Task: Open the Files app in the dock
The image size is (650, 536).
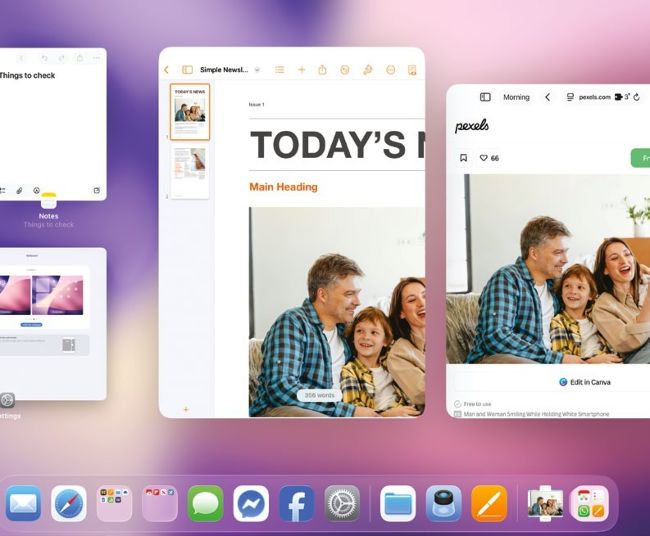Action: point(398,503)
